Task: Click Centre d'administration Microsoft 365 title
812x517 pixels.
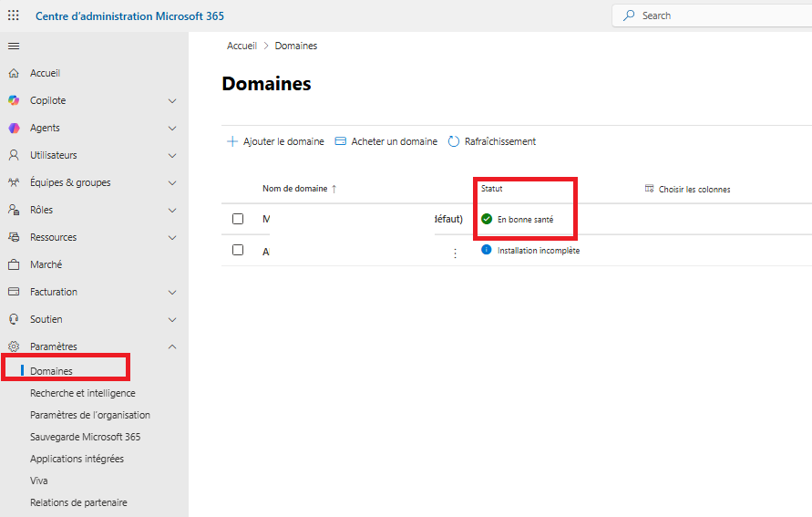Action: coord(130,16)
